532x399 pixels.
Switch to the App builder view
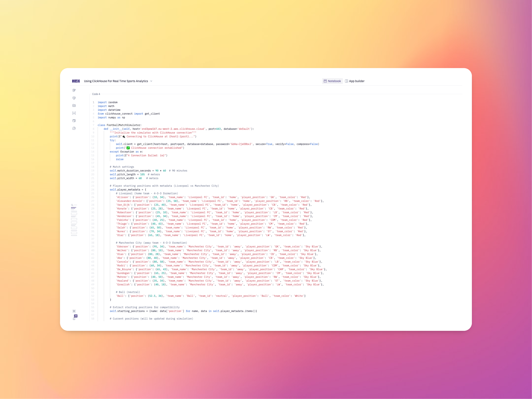point(355,81)
